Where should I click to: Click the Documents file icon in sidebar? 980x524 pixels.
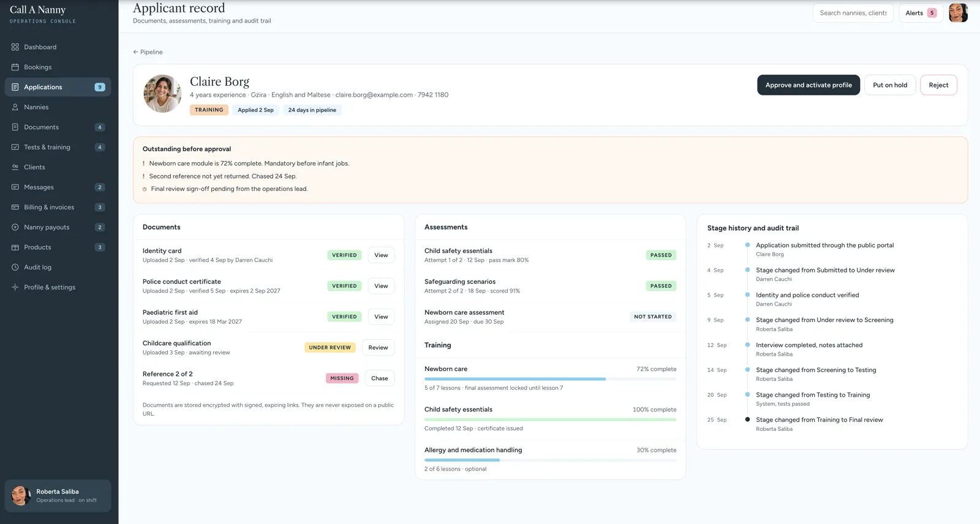point(15,127)
